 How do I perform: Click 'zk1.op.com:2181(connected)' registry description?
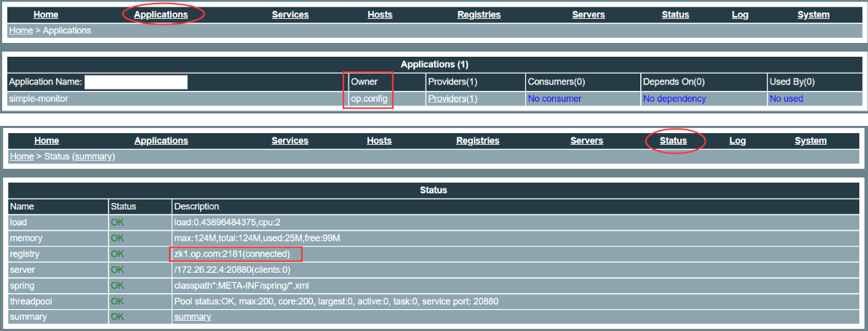click(x=232, y=253)
